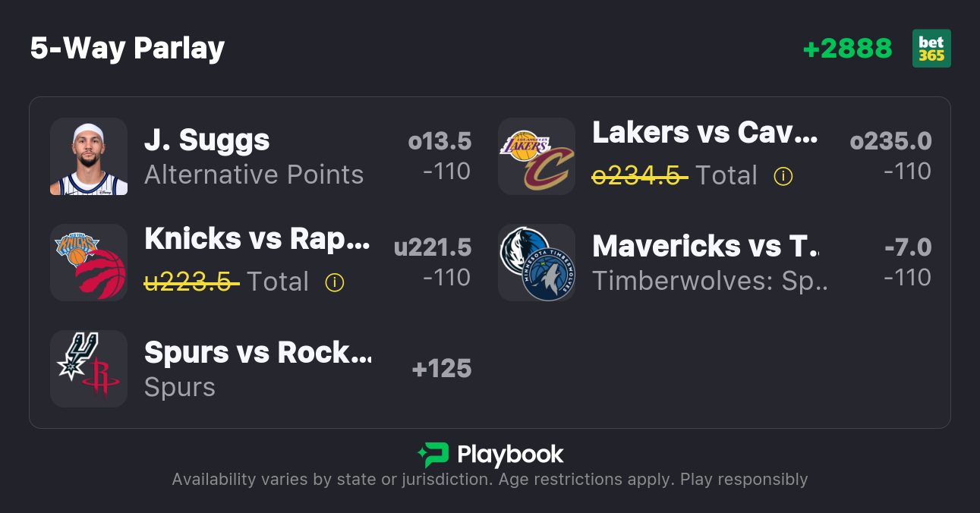The image size is (980, 513).
Task: Click the u221.5 Knicks total line
Action: click(433, 247)
